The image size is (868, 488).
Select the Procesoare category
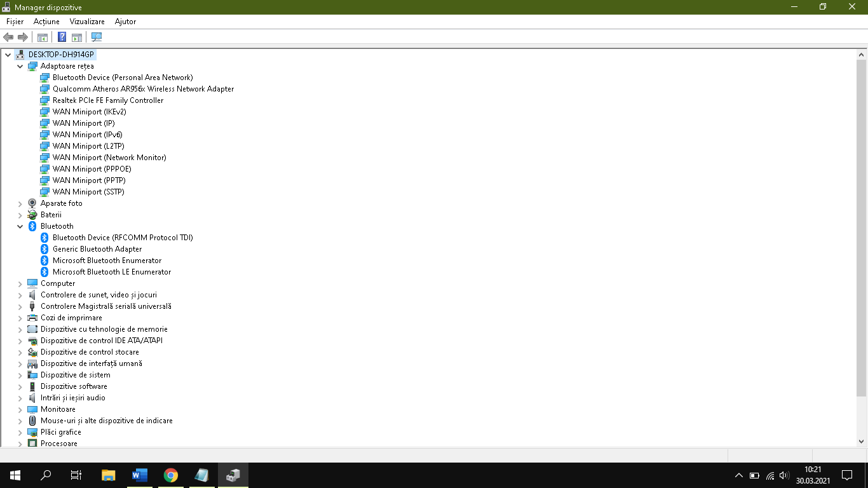pos(59,443)
